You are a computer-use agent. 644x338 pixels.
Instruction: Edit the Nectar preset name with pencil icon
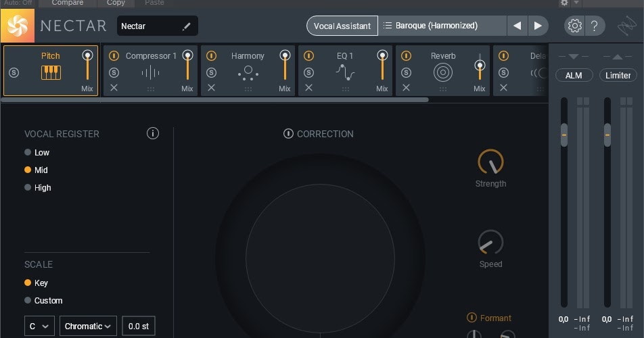[187, 26]
